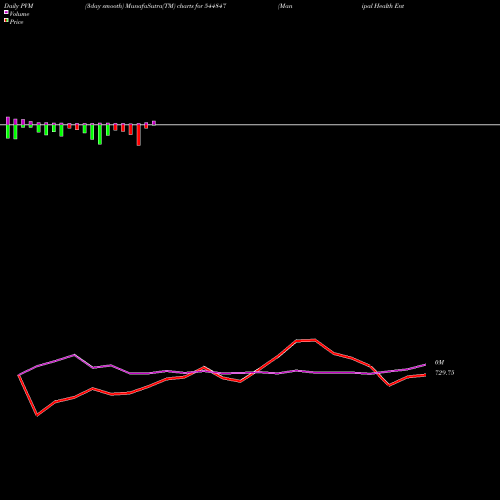Click the MunafaSutra charts title text
Viewport: 500px width, 500px height.
pos(156,6)
